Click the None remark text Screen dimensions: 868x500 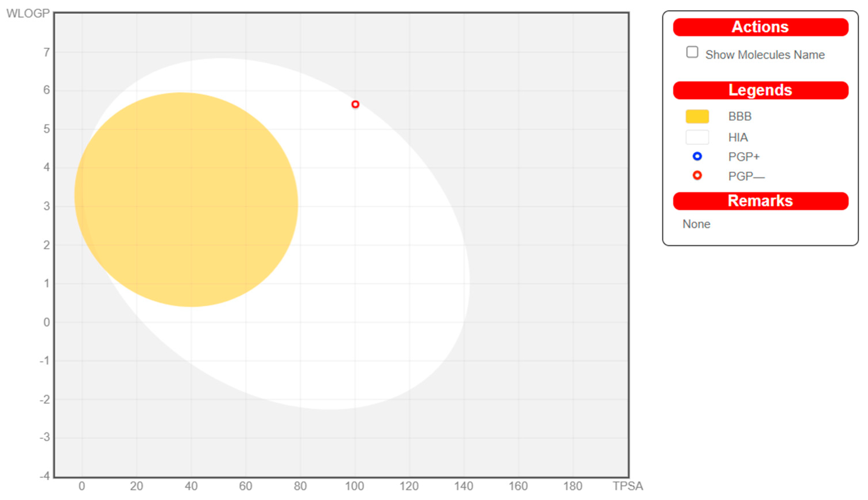[696, 224]
